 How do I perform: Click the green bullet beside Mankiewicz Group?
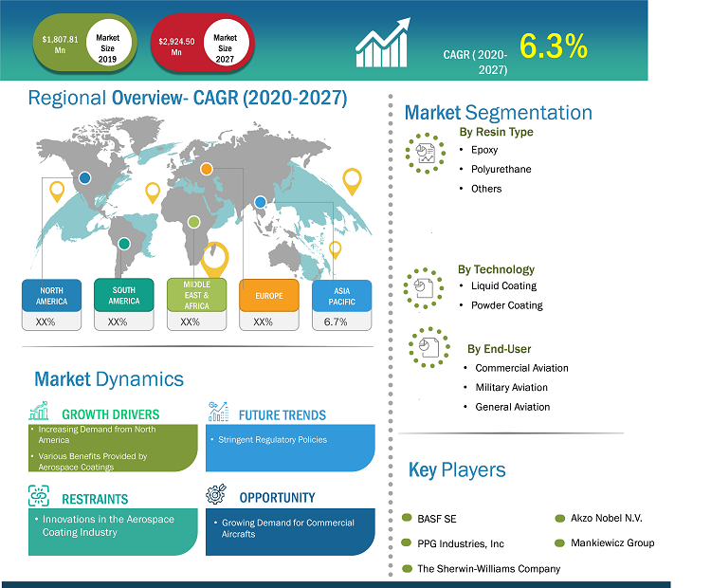click(560, 542)
